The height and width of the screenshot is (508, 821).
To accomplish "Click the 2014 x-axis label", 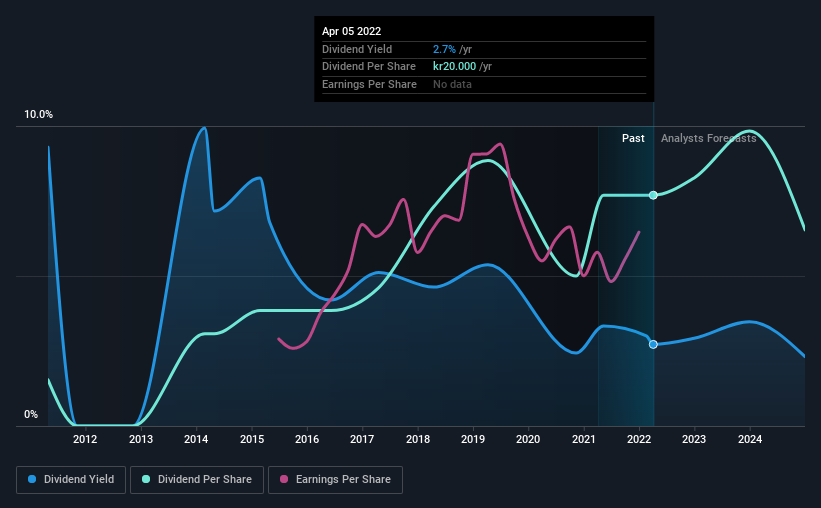I will 196,439.
